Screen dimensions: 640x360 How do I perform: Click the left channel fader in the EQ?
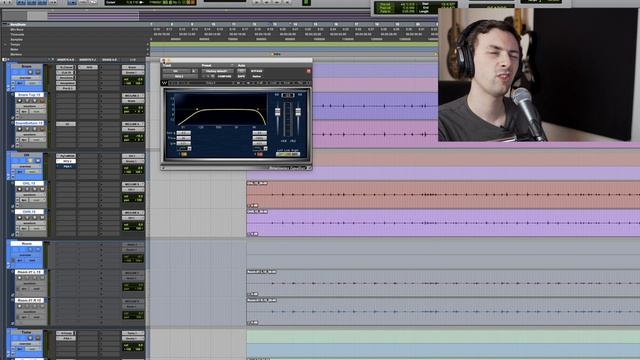(x=278, y=111)
